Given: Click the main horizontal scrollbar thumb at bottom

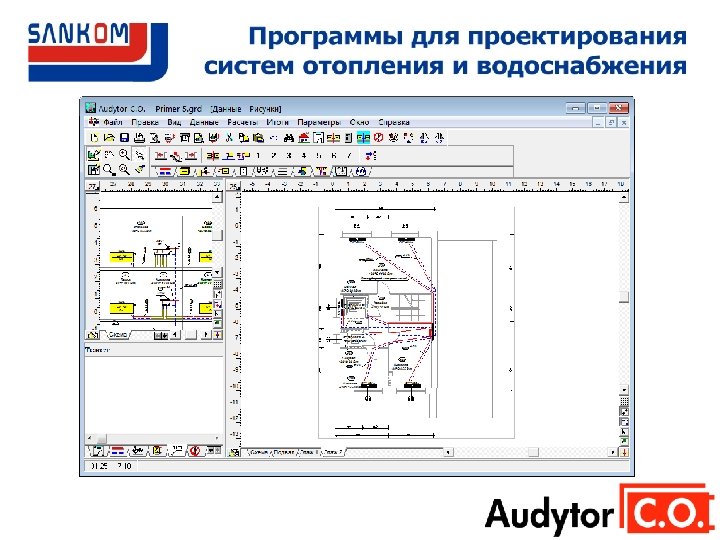Looking at the screenshot, I should (x=533, y=452).
